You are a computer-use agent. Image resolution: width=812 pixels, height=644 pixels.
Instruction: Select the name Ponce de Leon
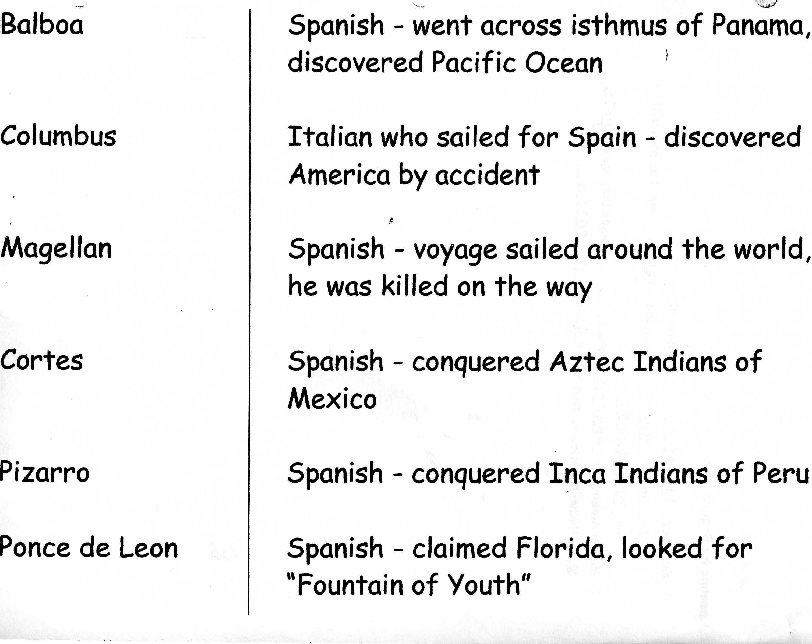coord(89,548)
